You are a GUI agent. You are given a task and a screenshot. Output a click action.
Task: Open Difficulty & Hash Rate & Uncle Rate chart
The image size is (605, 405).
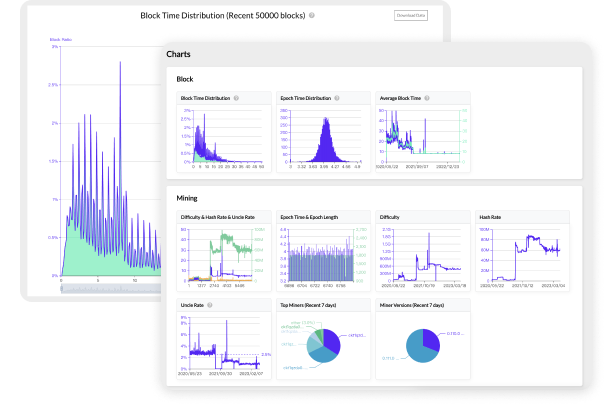223,253
